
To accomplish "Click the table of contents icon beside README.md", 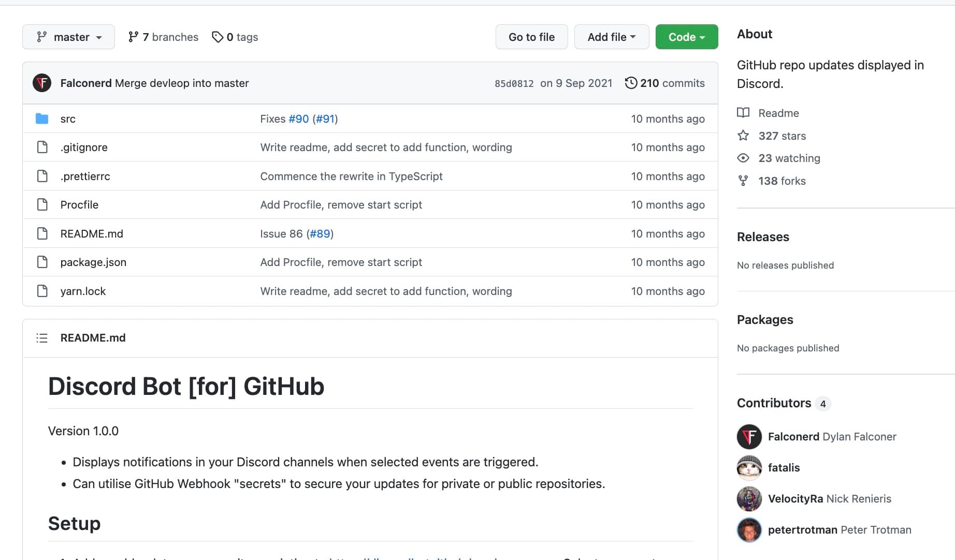I will (42, 337).
